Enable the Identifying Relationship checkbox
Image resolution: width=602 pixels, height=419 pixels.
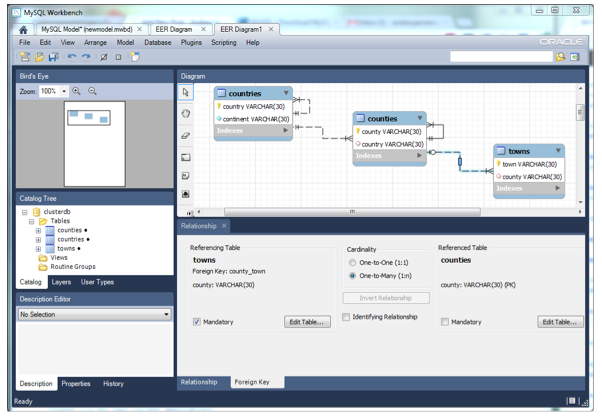click(x=346, y=317)
